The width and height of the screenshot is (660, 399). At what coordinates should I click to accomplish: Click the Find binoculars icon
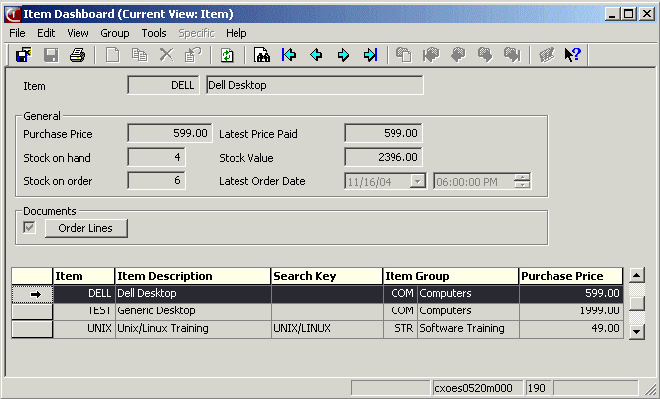[262, 55]
